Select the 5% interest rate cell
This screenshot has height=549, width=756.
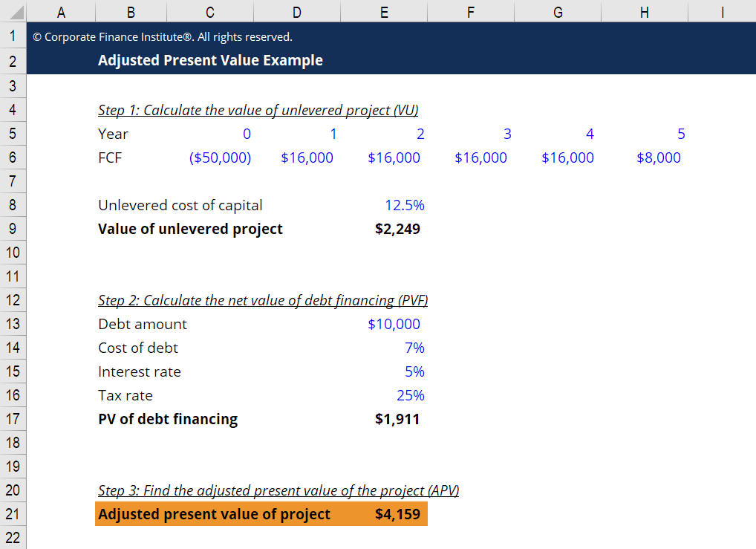click(x=414, y=371)
